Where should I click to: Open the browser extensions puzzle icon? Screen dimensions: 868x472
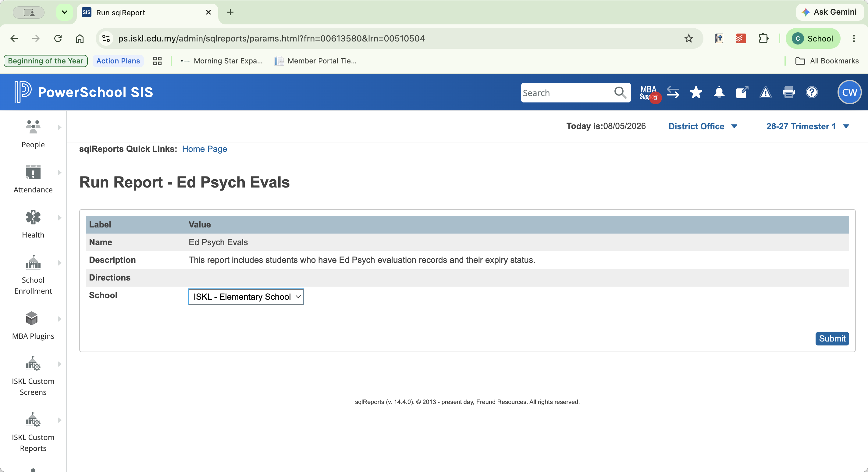click(763, 38)
